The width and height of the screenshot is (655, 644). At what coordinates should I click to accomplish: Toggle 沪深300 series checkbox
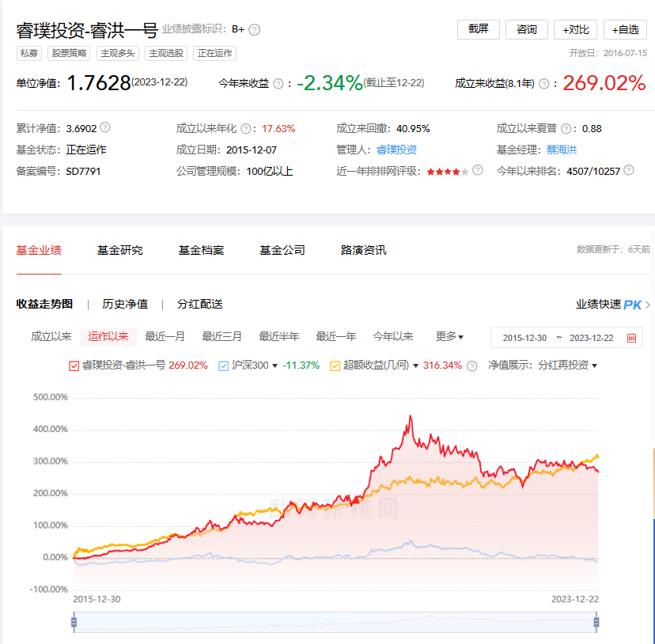[x=224, y=366]
